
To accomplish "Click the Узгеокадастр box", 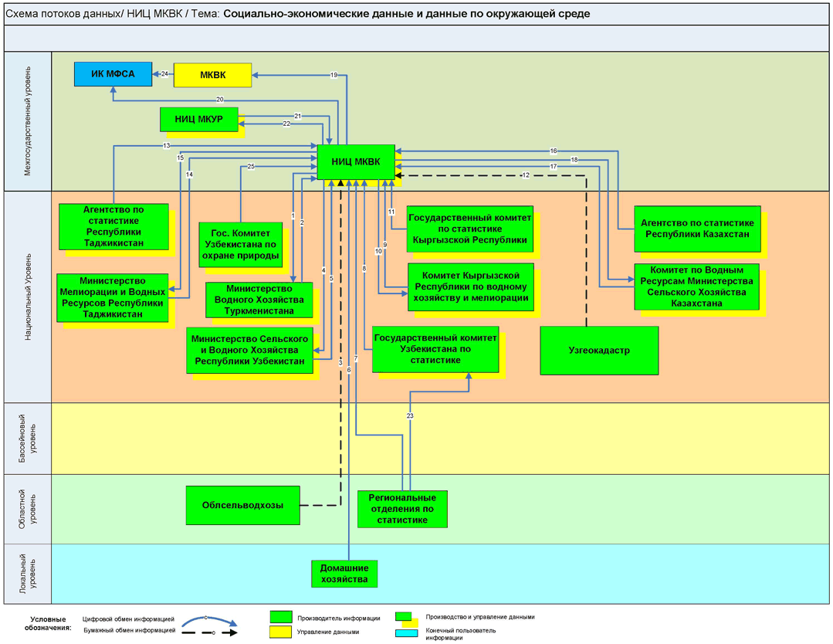I will [599, 351].
